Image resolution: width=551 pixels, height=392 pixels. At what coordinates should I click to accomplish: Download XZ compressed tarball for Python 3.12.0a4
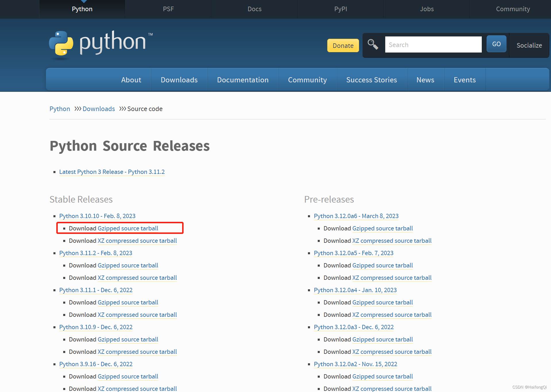tap(392, 315)
